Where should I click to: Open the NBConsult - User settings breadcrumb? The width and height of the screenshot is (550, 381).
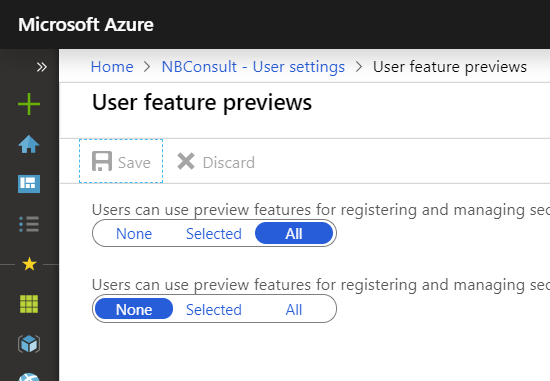click(x=253, y=67)
